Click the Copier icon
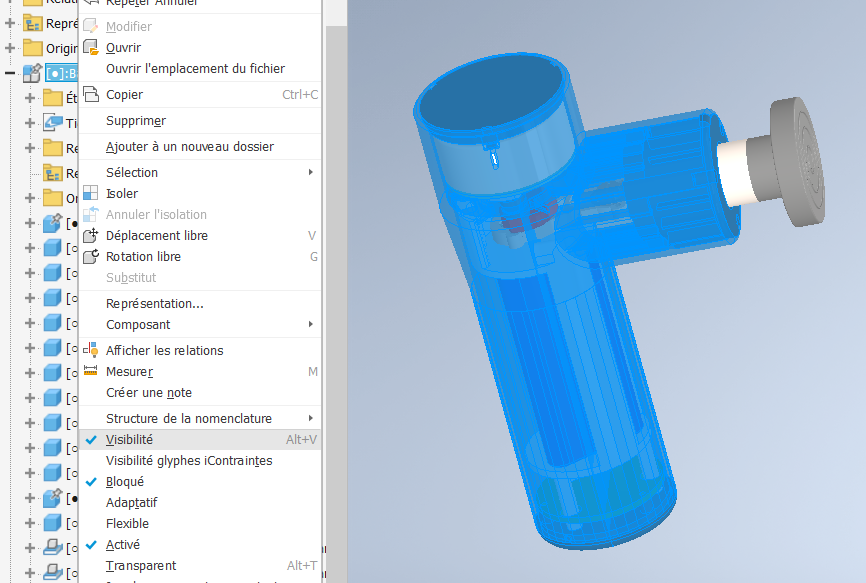 pyautogui.click(x=91, y=95)
